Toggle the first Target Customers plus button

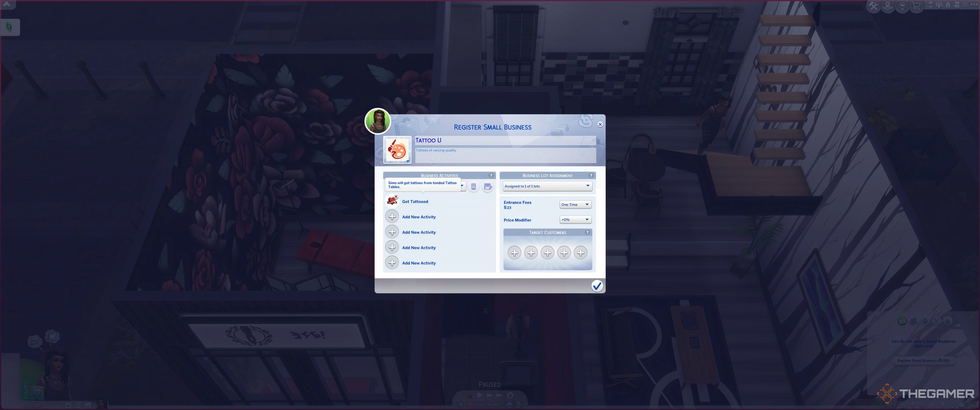[x=514, y=253]
